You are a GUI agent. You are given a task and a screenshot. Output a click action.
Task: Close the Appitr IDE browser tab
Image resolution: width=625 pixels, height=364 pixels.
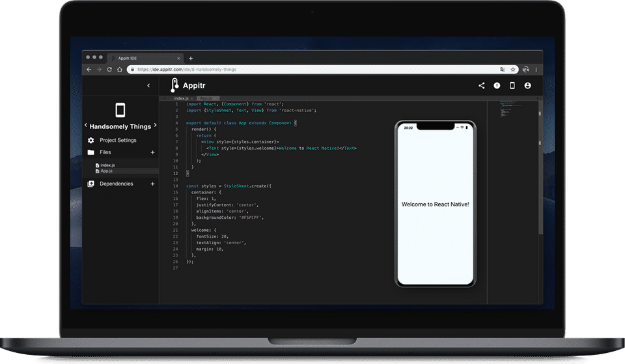pyautogui.click(x=178, y=58)
